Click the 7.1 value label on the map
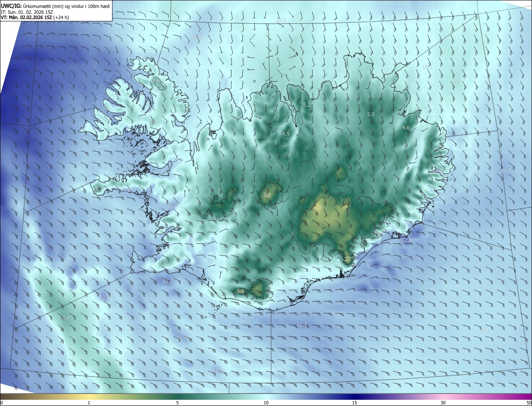Viewport: 532px width, 406px height. [163, 263]
